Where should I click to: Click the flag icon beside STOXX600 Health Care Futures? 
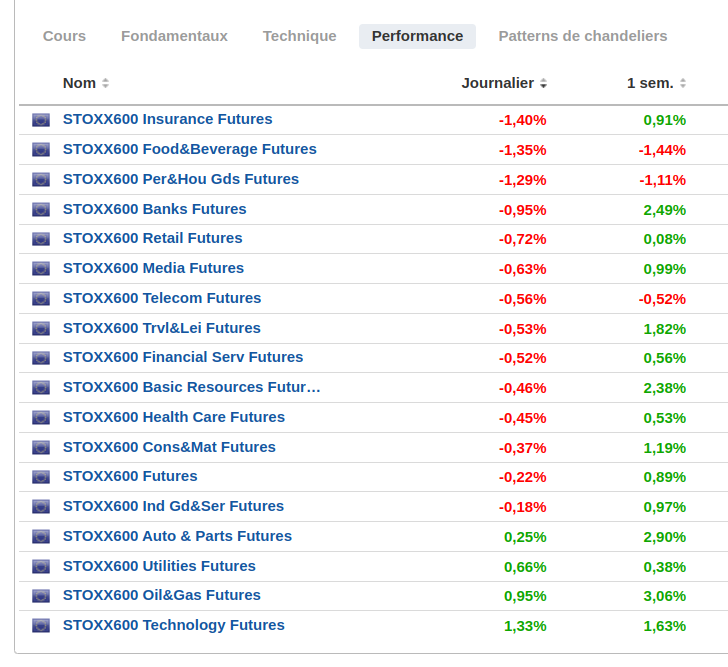tap(41, 418)
